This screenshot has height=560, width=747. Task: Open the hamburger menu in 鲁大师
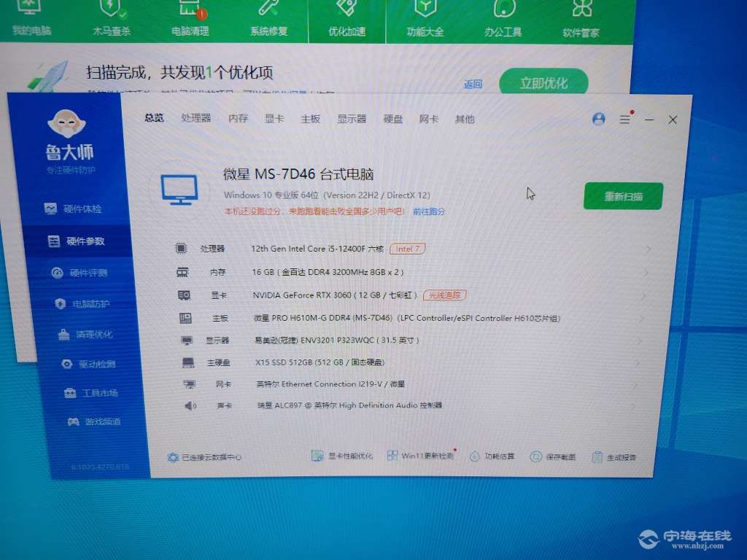click(x=624, y=119)
